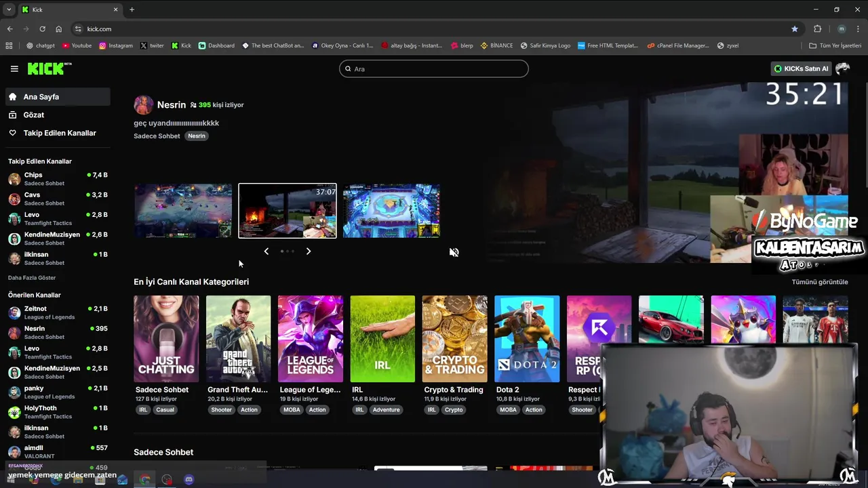868x488 pixels.
Task: Open the chatgpt bookmark
Action: (x=41, y=45)
